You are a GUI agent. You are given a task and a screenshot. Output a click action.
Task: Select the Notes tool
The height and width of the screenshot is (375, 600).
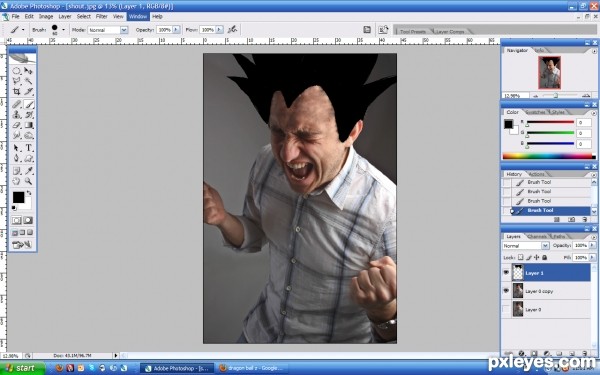[x=16, y=171]
